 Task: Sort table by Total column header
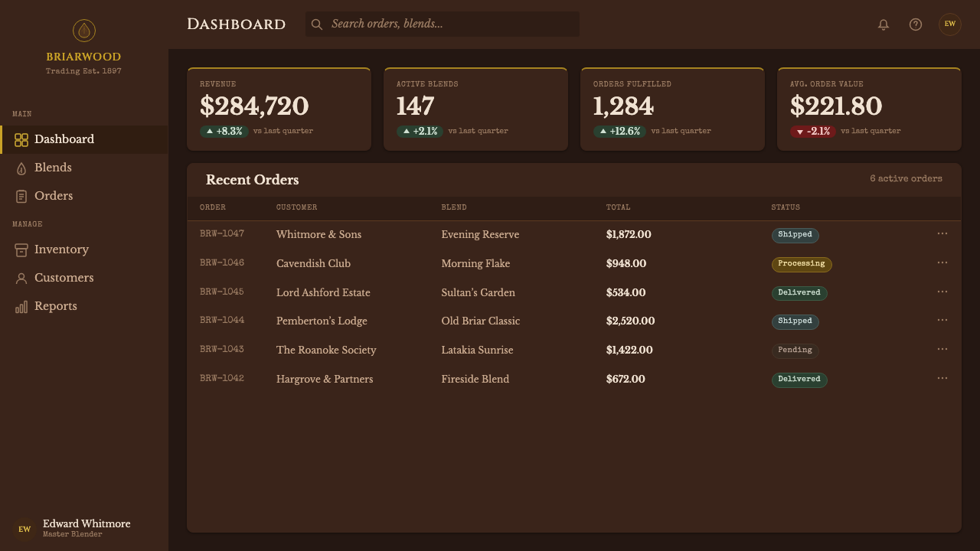click(x=619, y=207)
